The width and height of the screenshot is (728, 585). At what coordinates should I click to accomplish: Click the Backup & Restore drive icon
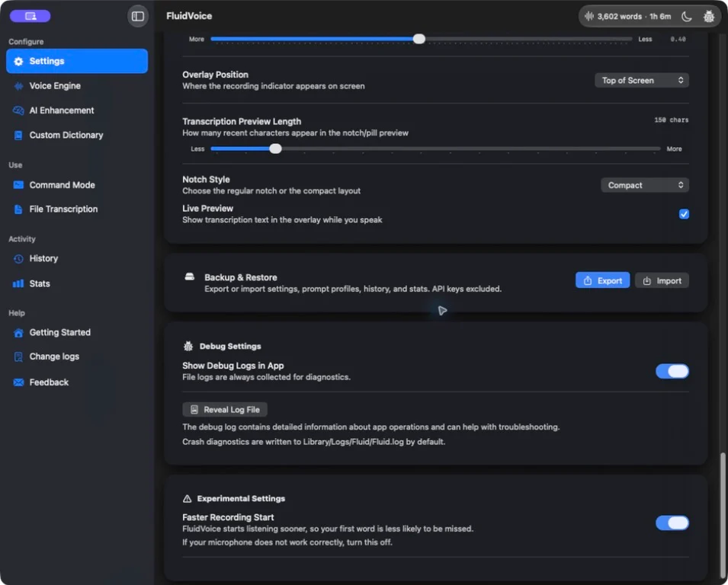189,277
